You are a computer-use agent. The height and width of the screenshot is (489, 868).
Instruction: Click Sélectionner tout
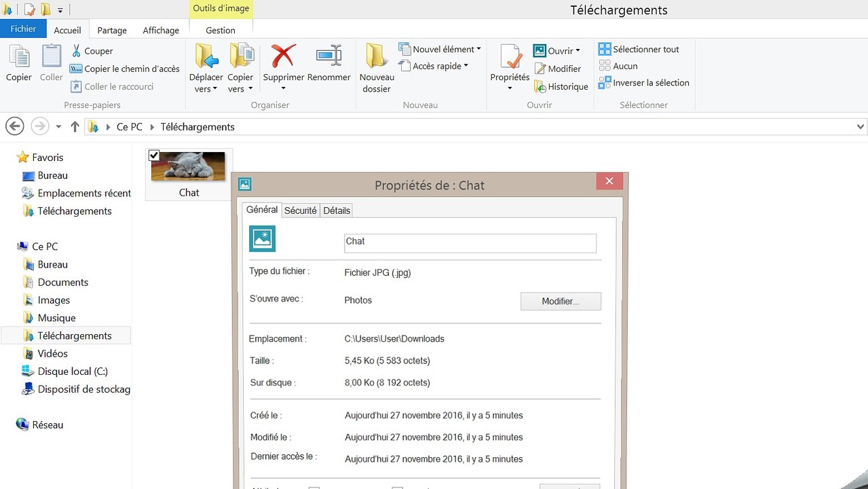(639, 49)
